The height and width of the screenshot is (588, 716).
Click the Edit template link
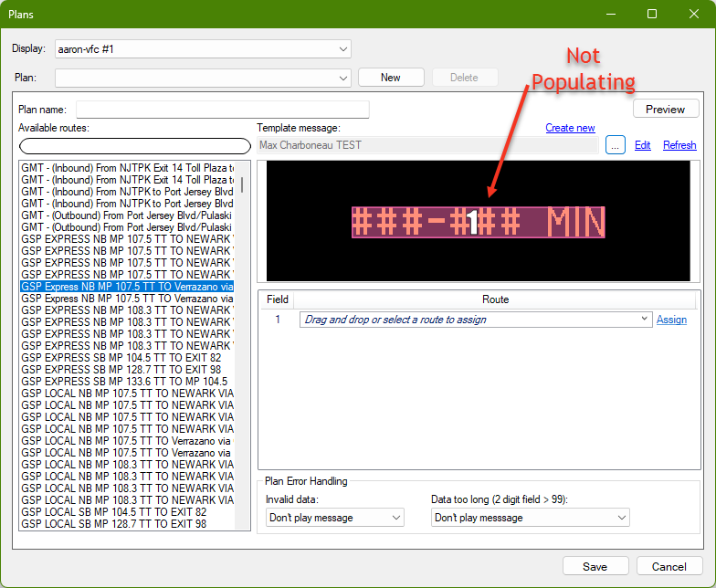[643, 145]
